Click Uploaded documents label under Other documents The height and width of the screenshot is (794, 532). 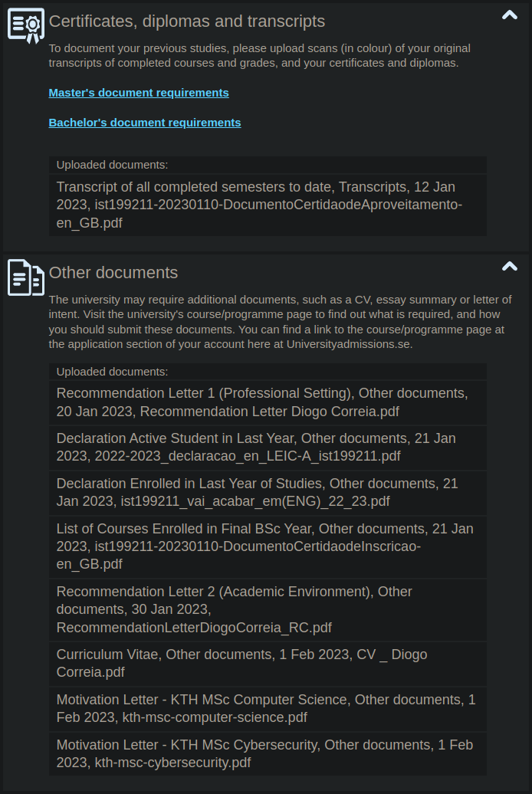(113, 372)
